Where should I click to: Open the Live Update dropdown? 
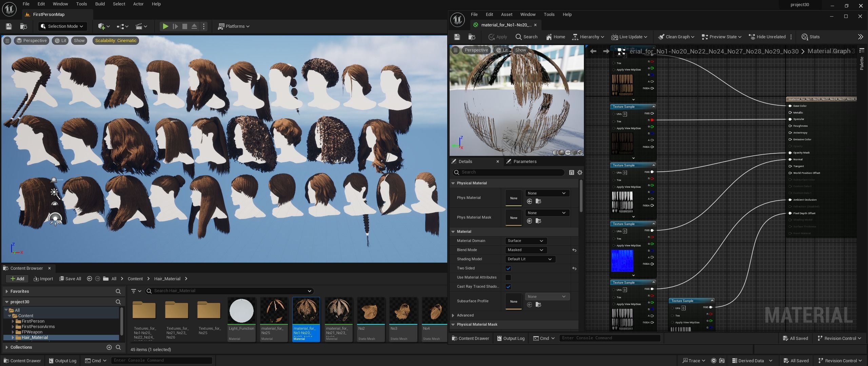[629, 37]
